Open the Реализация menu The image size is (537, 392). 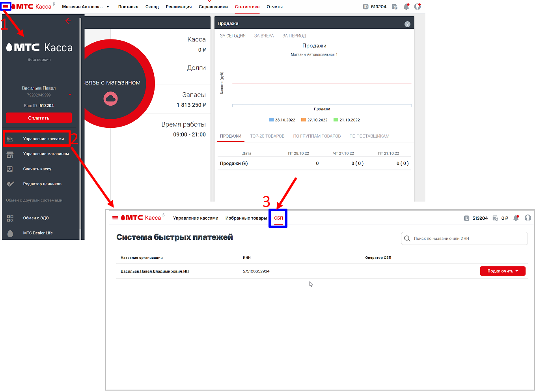(x=179, y=7)
